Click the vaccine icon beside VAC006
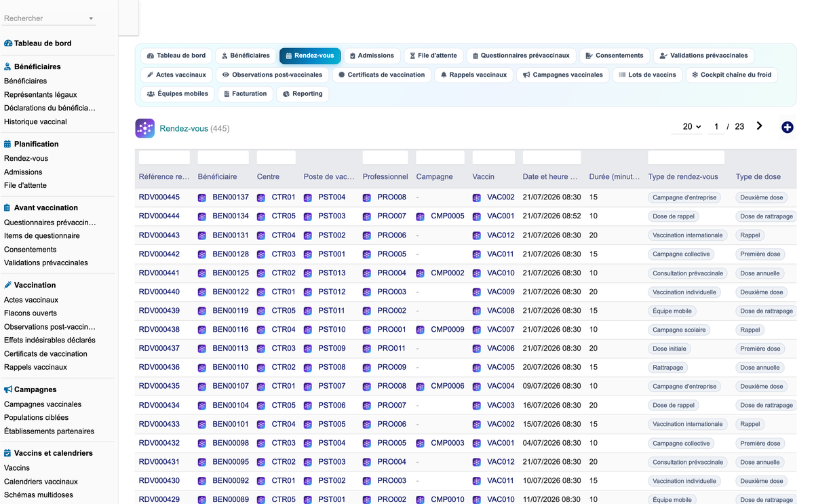The image size is (814, 504). pos(477,349)
